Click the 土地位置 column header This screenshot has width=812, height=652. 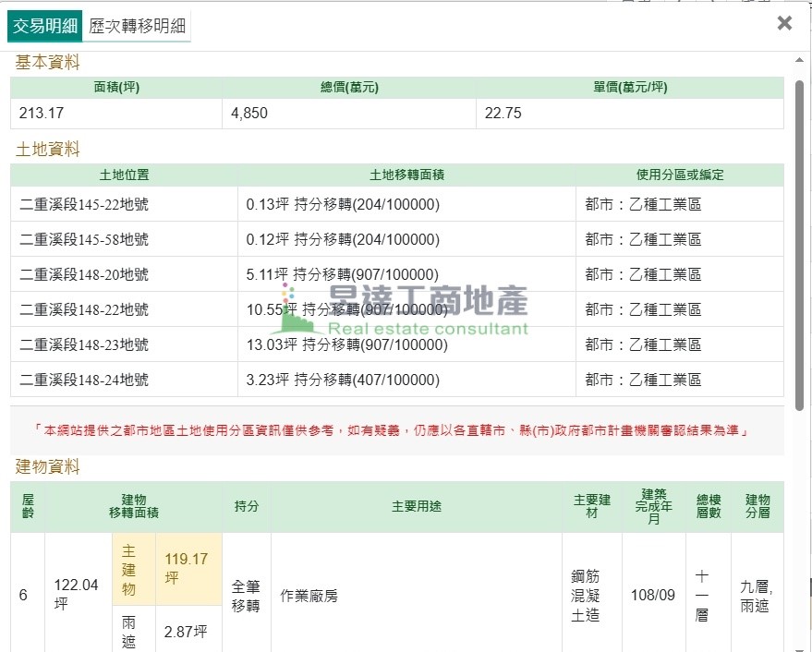pos(124,175)
